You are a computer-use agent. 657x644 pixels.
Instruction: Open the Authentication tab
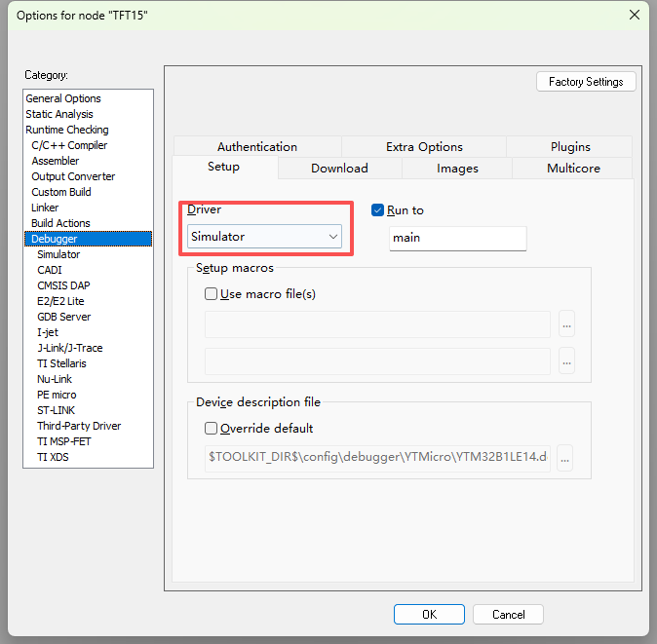coord(257,147)
